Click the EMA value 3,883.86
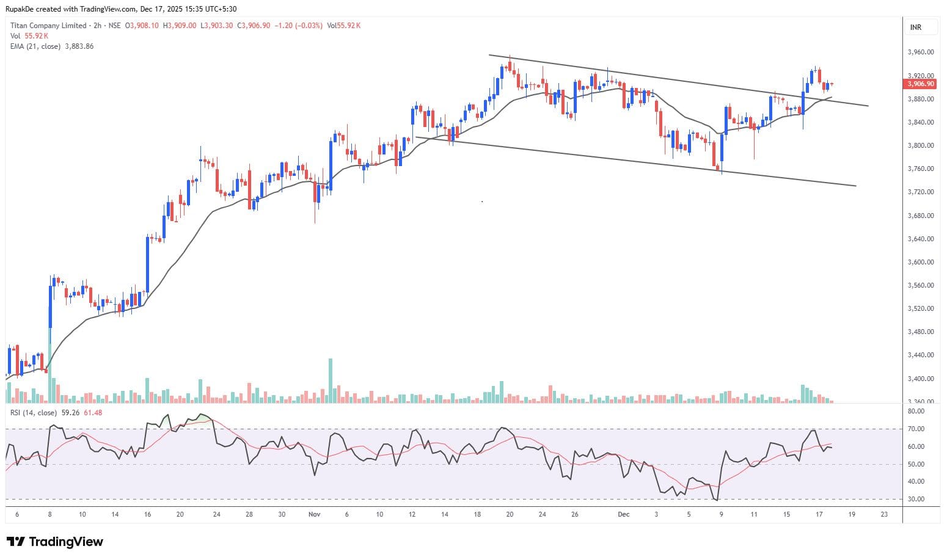 [78, 46]
